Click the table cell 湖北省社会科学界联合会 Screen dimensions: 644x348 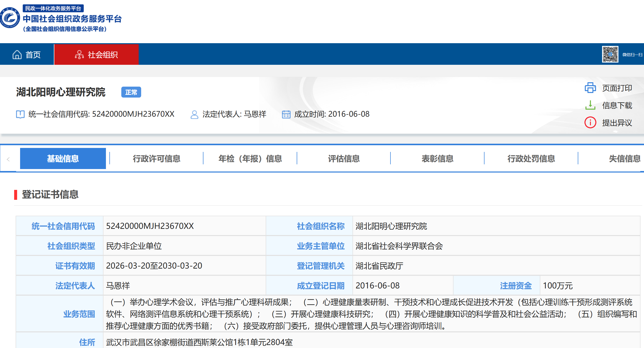pyautogui.click(x=496, y=246)
